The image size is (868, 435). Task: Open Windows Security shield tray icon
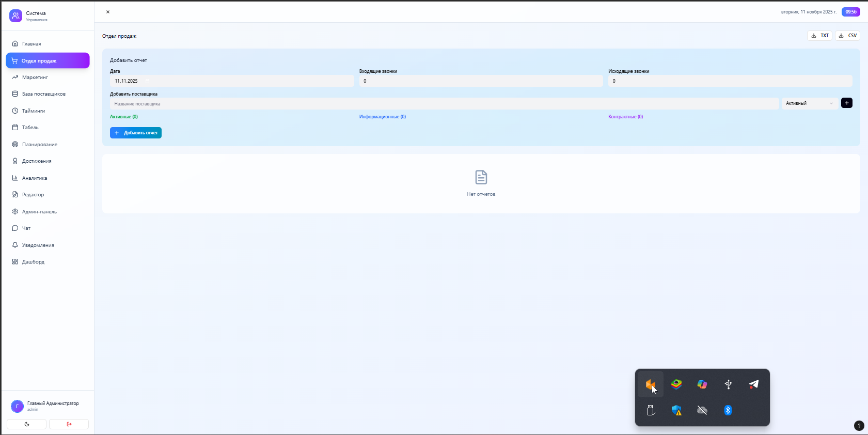tap(676, 410)
